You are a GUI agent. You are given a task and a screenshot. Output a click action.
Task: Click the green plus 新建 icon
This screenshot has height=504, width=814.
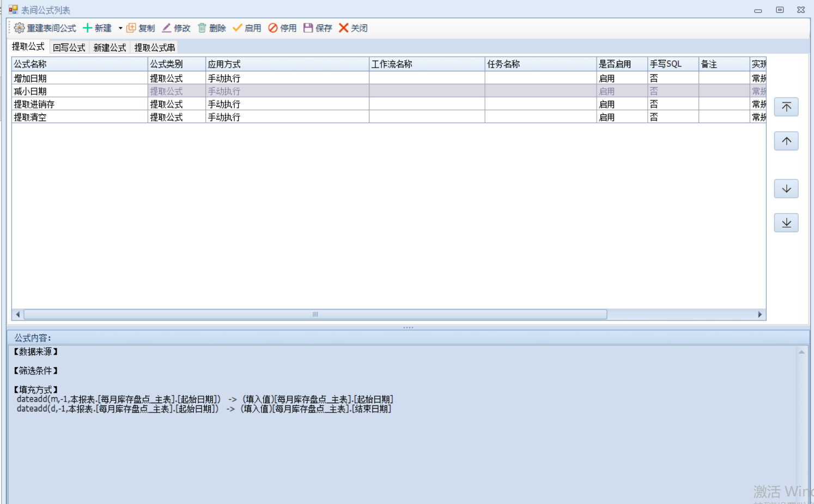pos(87,28)
